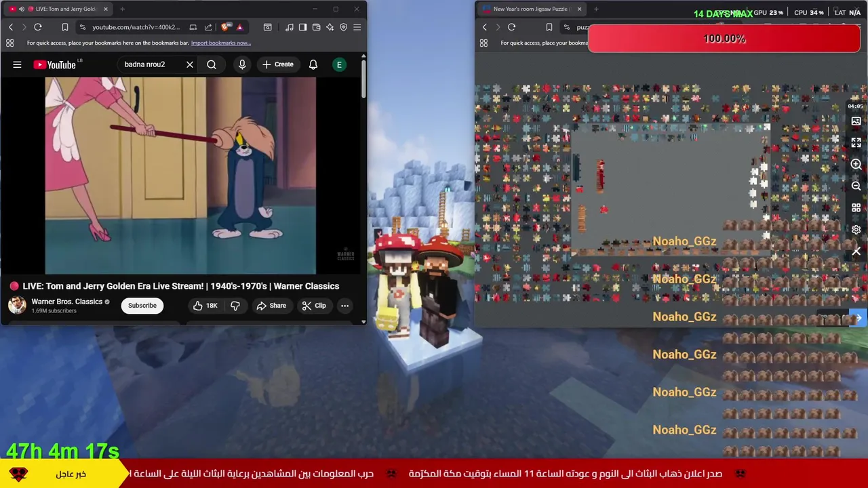Open the YouTube guide hamburger menu
The width and height of the screenshot is (868, 488).
pos(17,64)
